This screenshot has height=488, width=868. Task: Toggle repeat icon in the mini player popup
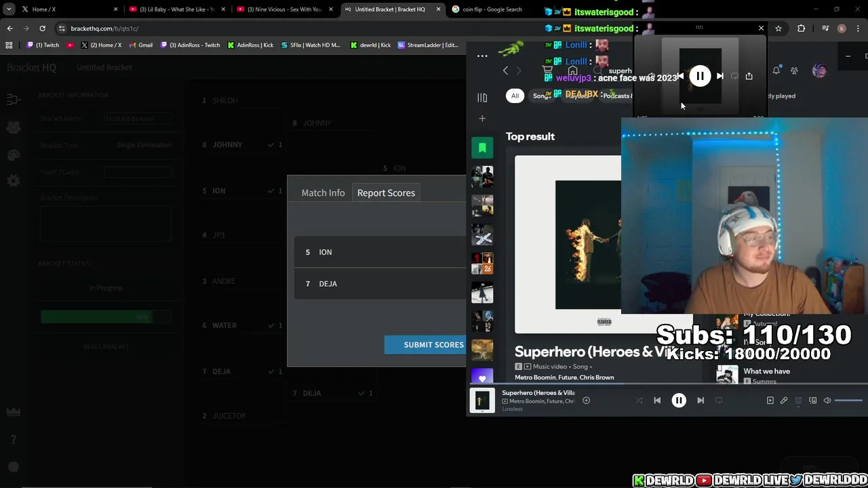[734, 76]
